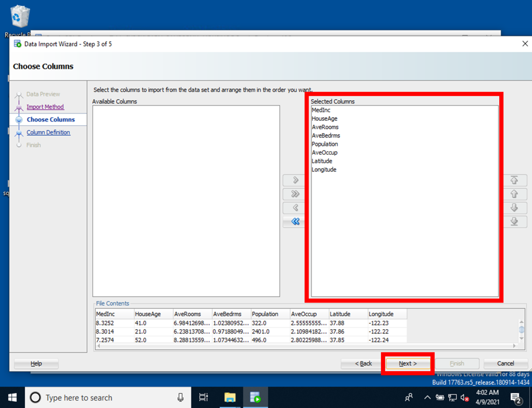Open the People icon in system tray
The height and width of the screenshot is (408, 532).
click(x=409, y=397)
